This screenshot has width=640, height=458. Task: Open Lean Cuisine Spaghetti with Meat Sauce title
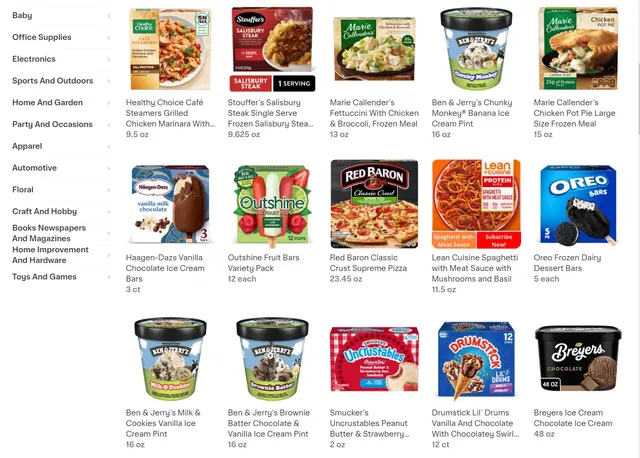click(x=475, y=268)
